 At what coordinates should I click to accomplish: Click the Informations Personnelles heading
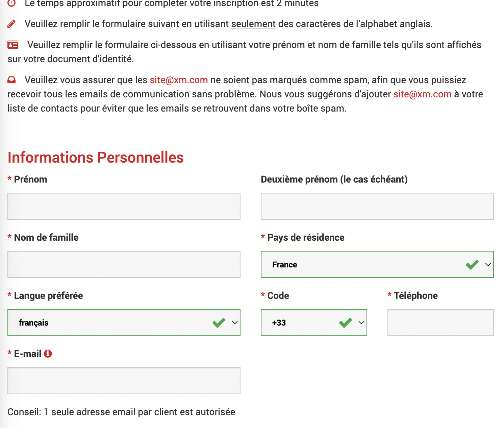tap(96, 158)
